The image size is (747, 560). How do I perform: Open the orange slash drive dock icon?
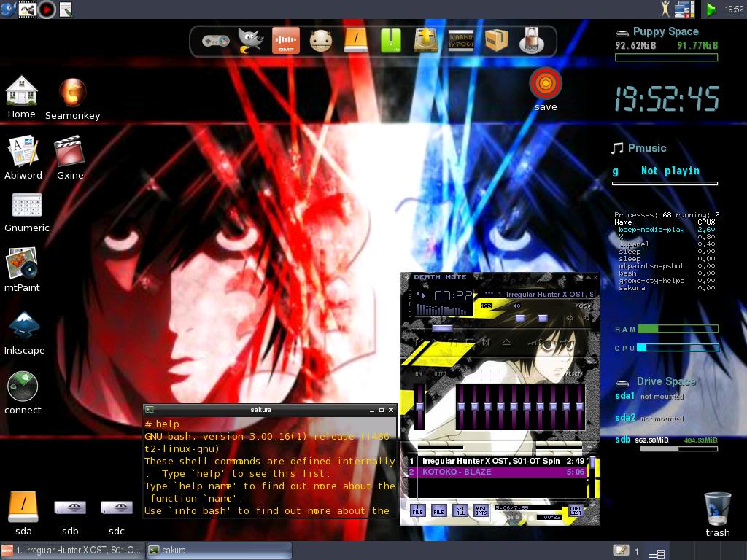point(356,41)
